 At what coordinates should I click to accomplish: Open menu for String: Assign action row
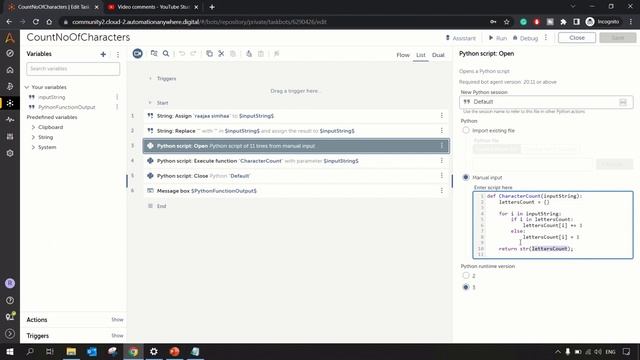point(442,116)
